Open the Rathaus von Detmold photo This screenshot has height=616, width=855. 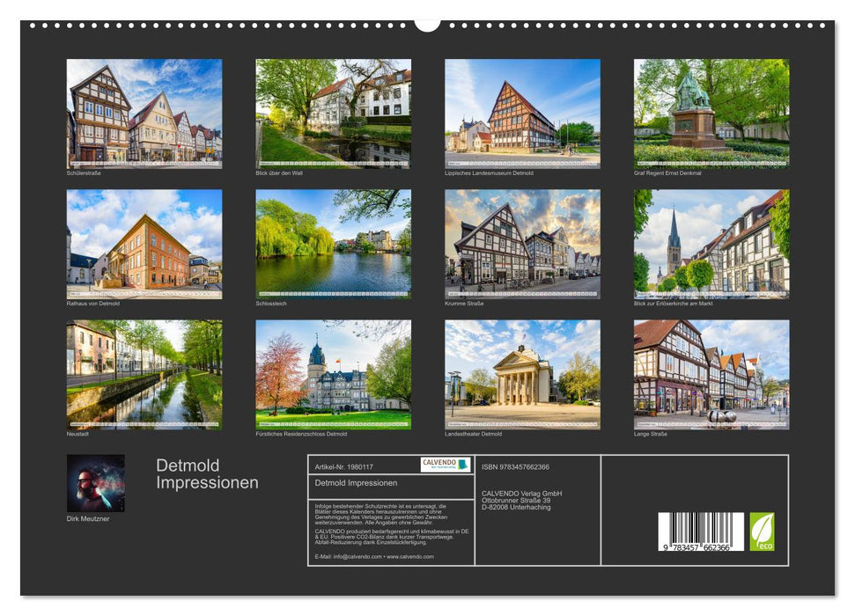[144, 244]
